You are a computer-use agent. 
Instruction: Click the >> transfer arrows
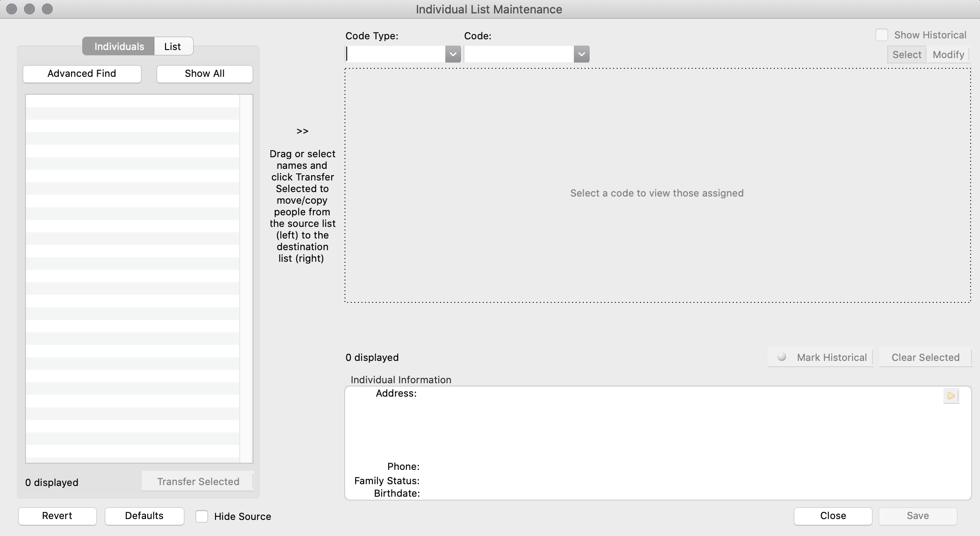[302, 131]
